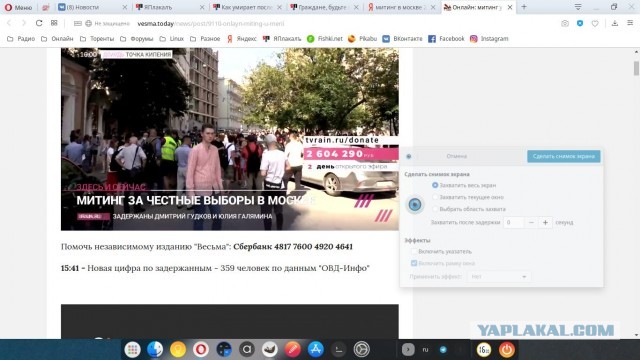Click the forward navigation arrow

(24, 23)
